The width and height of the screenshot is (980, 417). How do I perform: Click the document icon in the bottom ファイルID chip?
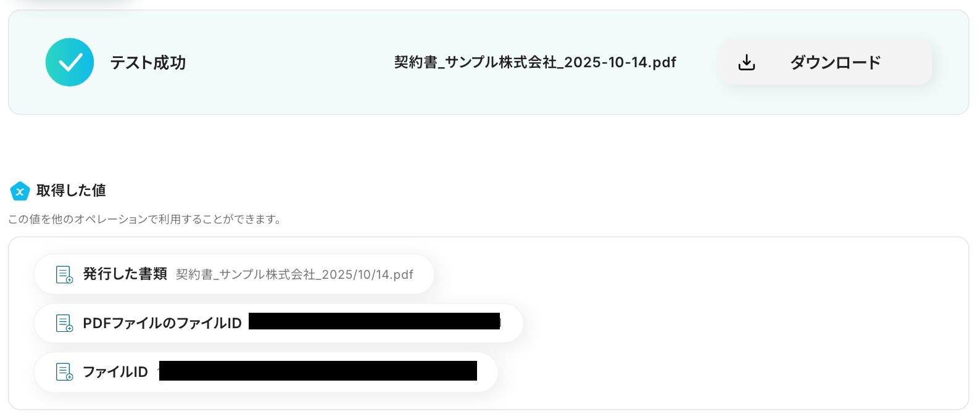tap(64, 372)
